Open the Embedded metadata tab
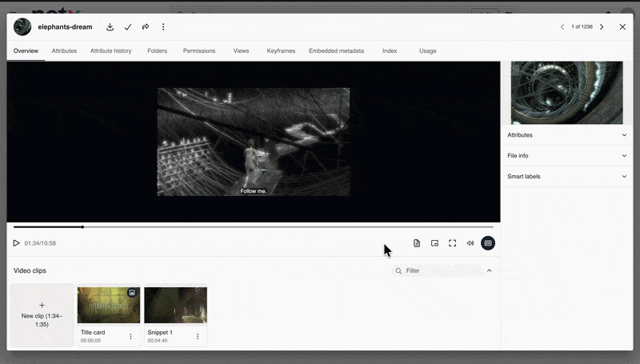 (336, 51)
